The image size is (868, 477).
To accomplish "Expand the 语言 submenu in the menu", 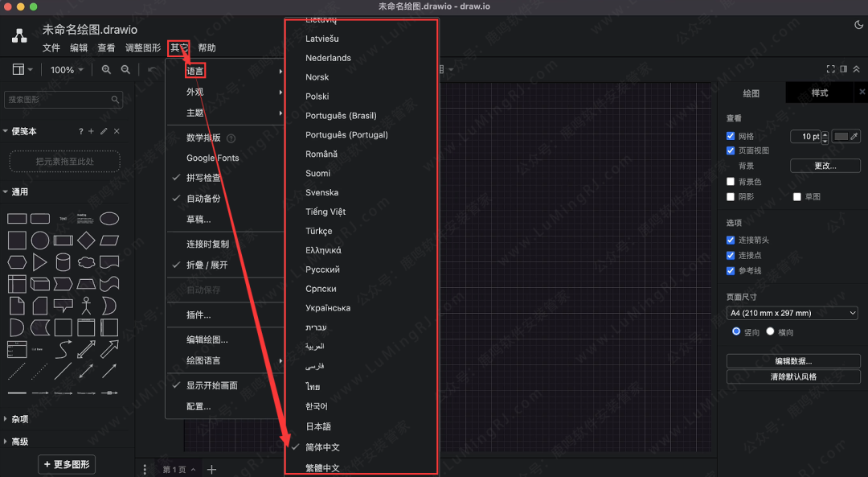I will coord(195,70).
